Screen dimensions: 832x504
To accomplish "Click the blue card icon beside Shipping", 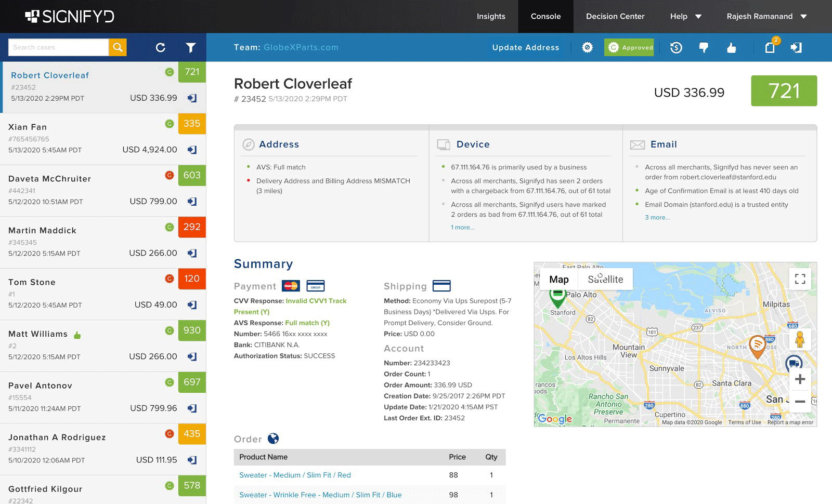I will [441, 286].
